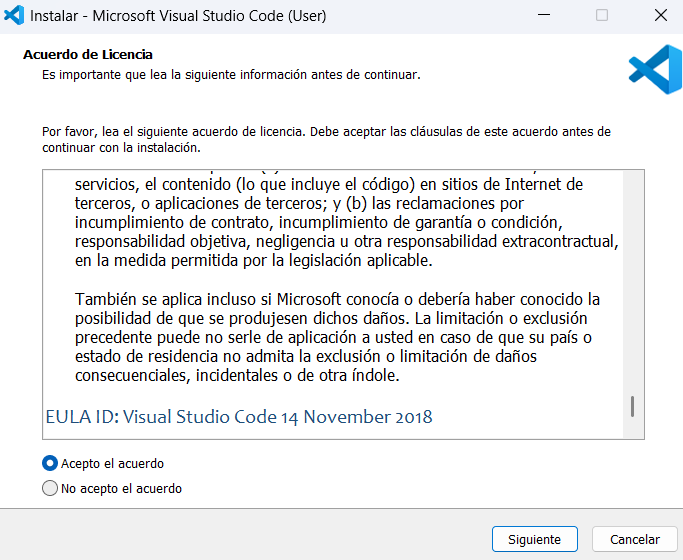Click the VS Code icon in title bar
The width and height of the screenshot is (683, 560).
coord(15,16)
